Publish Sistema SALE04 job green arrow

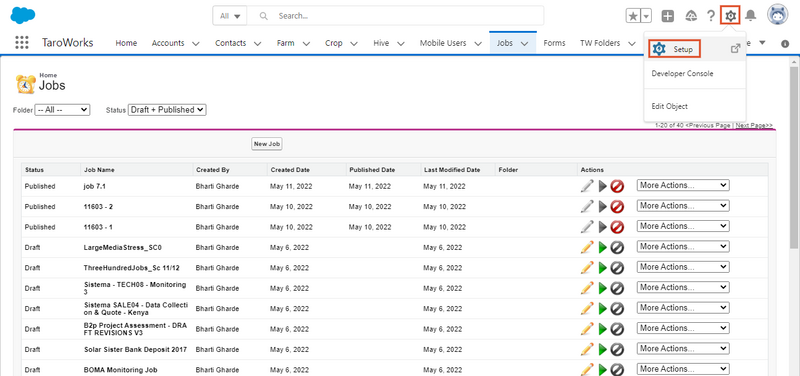603,309
